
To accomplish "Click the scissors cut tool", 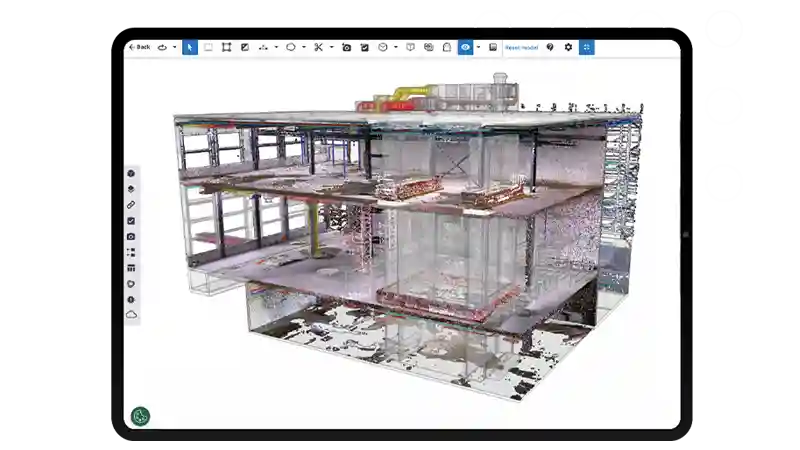I will [318, 47].
